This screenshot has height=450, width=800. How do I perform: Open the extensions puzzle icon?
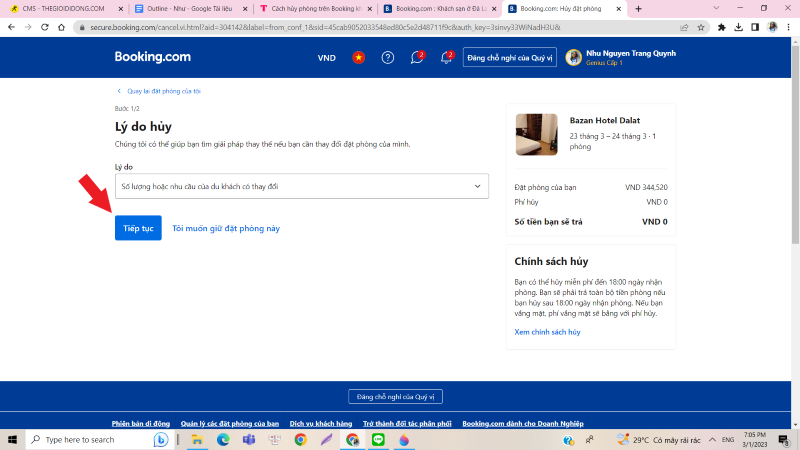[x=721, y=27]
